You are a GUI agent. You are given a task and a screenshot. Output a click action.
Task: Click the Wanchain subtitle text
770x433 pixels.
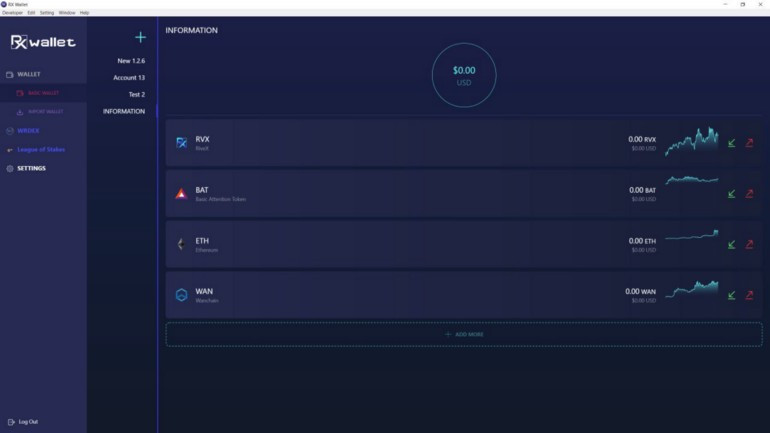(x=207, y=300)
